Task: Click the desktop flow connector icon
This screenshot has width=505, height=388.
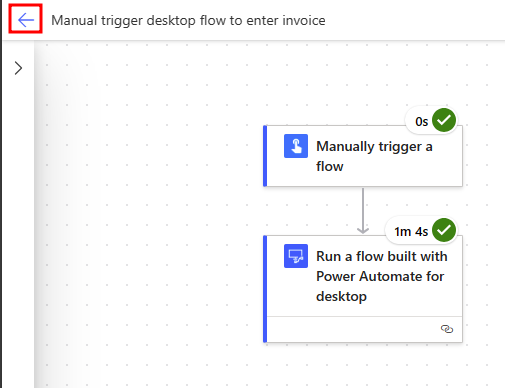Action: pyautogui.click(x=296, y=256)
